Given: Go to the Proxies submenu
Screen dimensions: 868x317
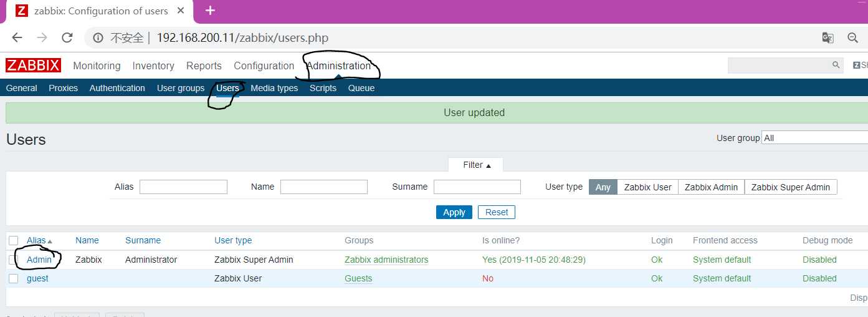Looking at the screenshot, I should pos(64,88).
